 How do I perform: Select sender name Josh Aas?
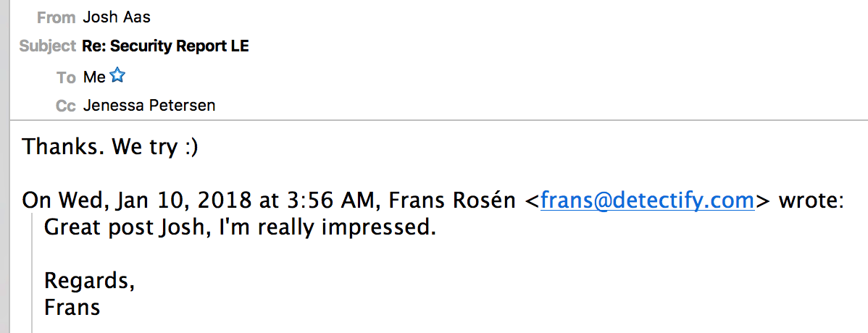point(117,17)
